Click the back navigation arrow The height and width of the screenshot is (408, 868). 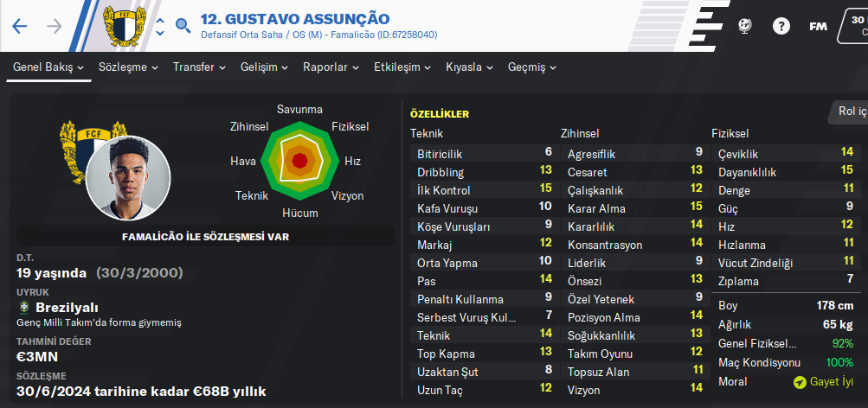point(20,26)
